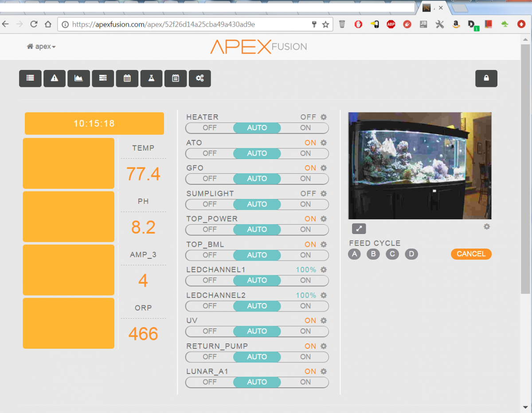Open SUMPLIGHT outlet gear settings
This screenshot has height=413, width=532.
coord(324,194)
